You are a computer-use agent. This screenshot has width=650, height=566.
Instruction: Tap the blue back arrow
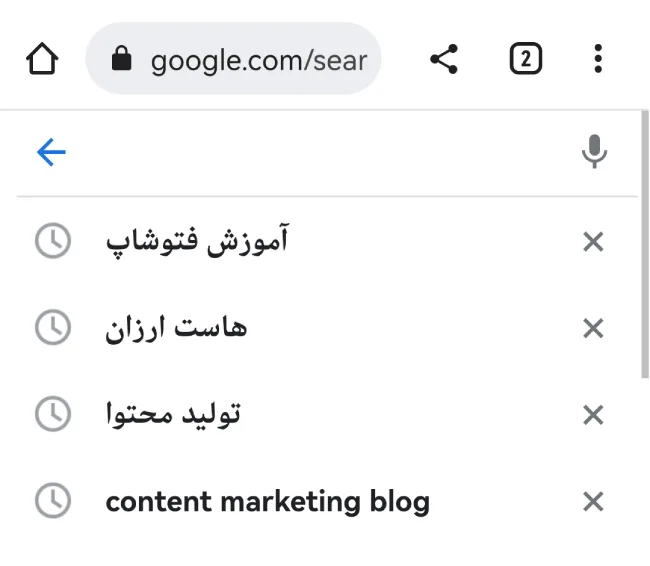51,152
